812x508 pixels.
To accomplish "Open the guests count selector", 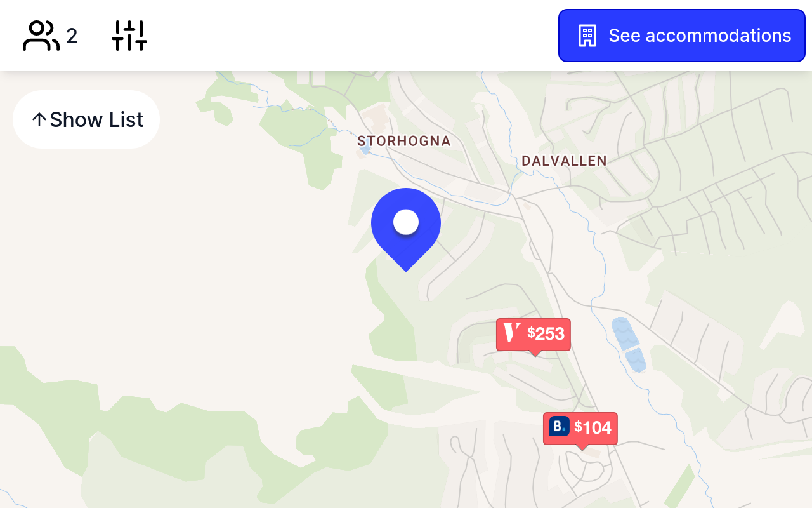I will click(x=50, y=36).
